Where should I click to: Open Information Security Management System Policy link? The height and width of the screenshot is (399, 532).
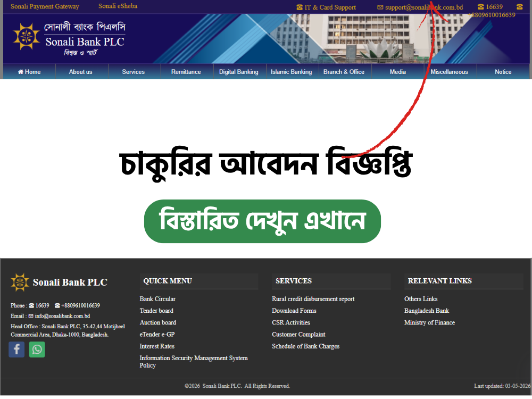click(194, 362)
